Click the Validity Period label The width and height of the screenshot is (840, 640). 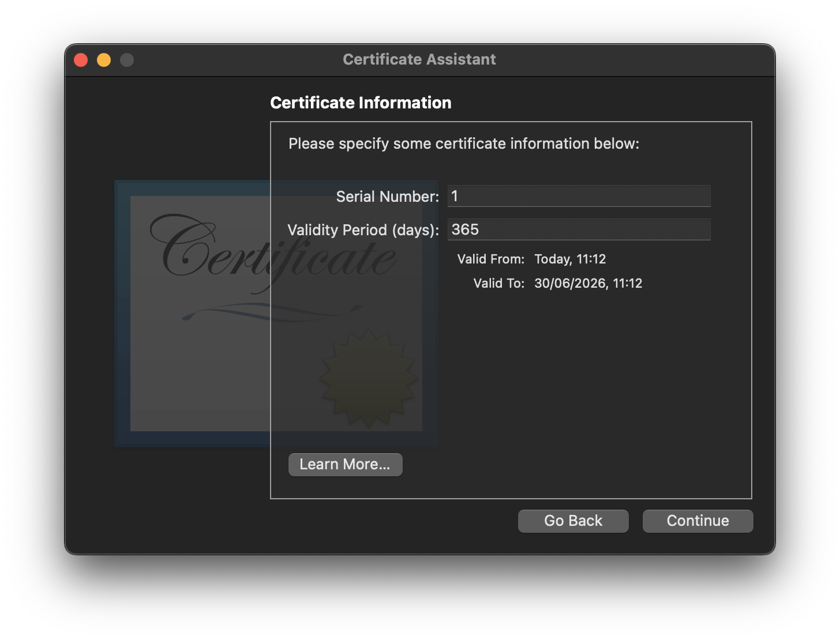tap(362, 229)
